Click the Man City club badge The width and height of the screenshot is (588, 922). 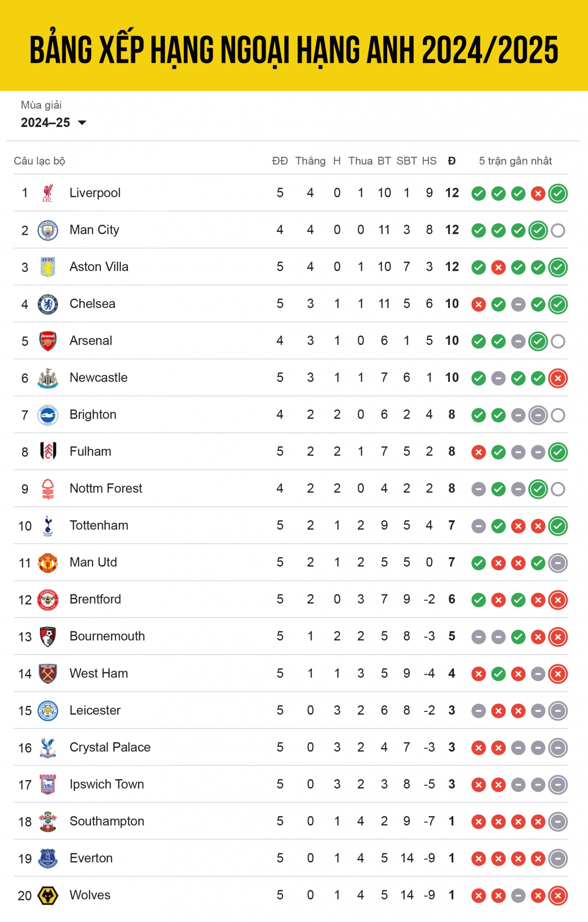(x=48, y=230)
